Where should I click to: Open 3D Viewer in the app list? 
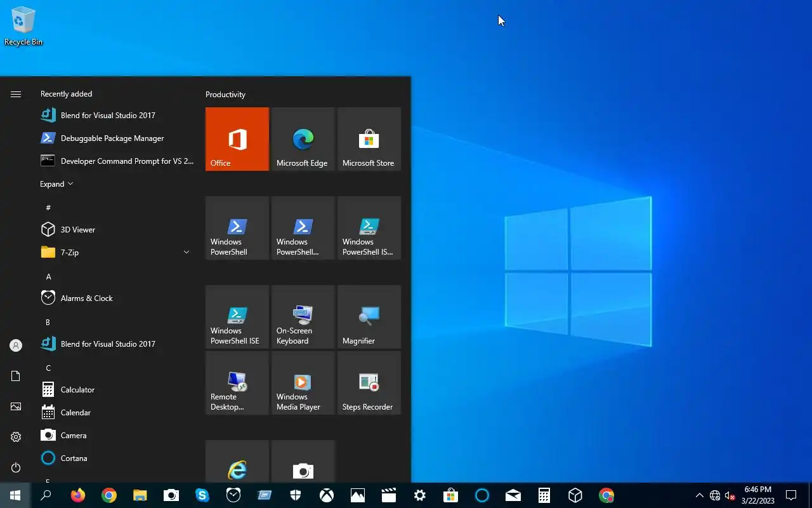(x=115, y=230)
